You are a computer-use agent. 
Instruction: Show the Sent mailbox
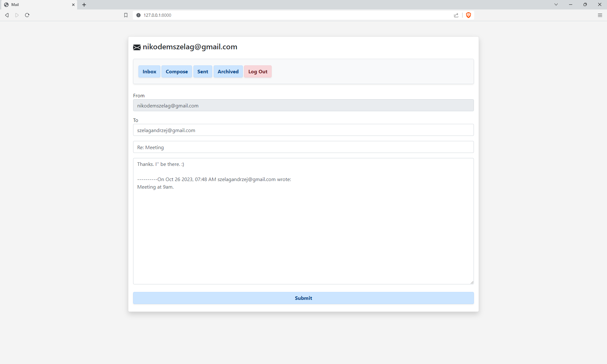point(203,72)
